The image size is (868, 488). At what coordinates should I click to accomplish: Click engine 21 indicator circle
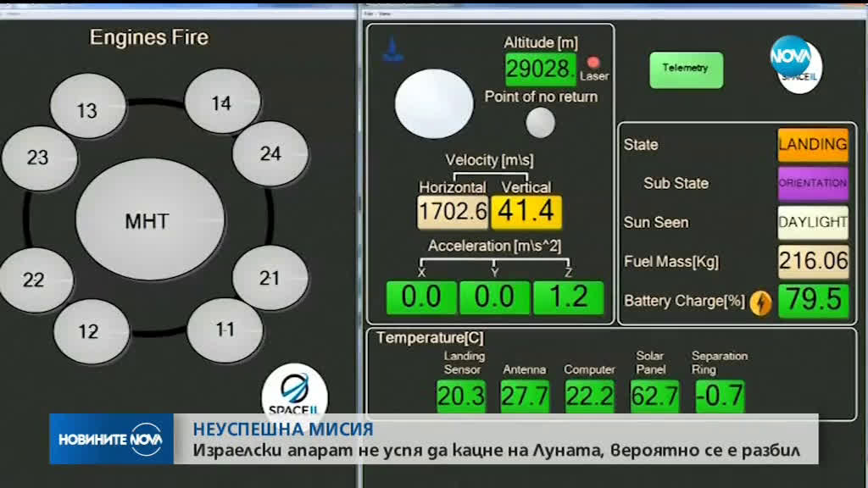[x=270, y=278]
